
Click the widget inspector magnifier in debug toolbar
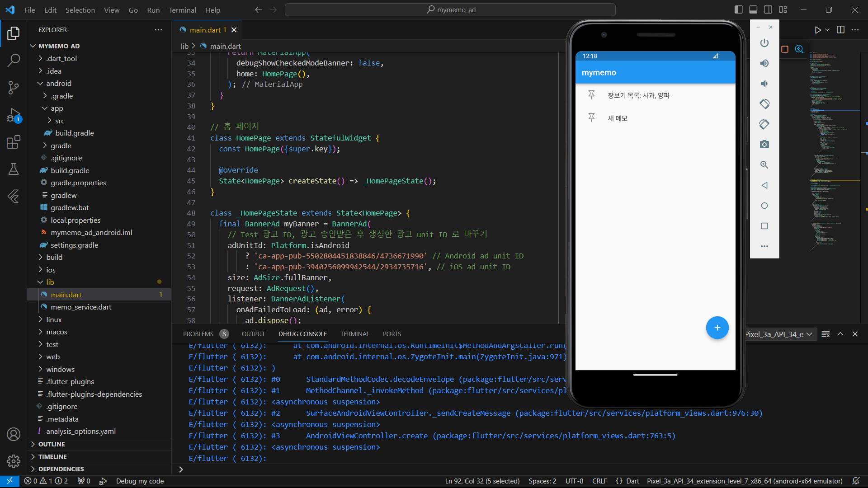click(799, 49)
